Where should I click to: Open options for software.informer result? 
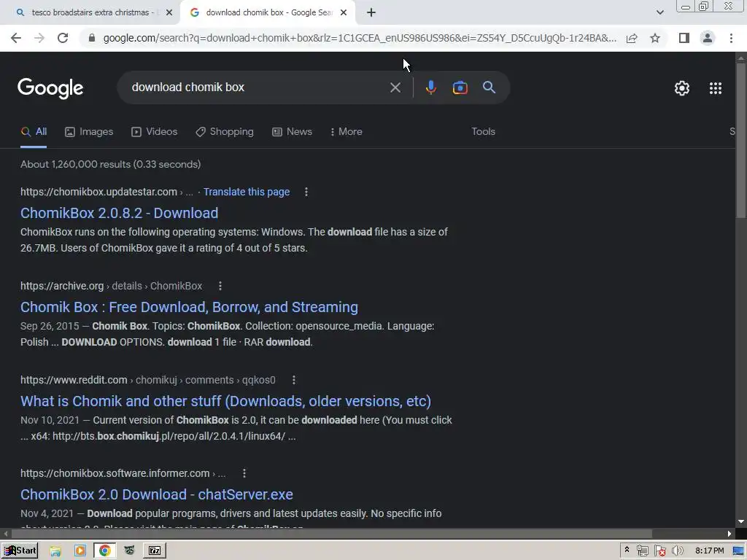(x=244, y=473)
